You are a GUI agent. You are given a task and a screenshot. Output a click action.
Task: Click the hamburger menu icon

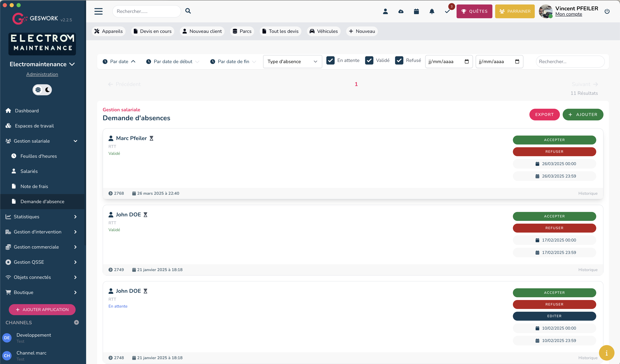point(98,11)
